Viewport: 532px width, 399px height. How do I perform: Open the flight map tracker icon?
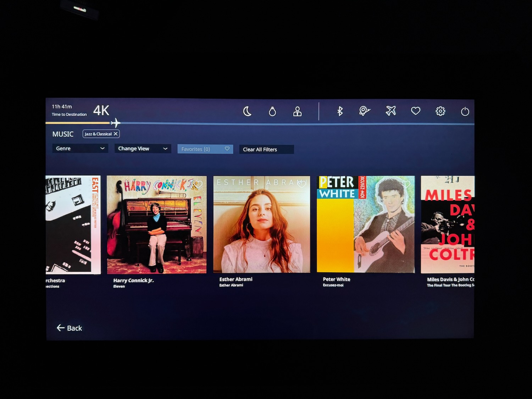click(x=365, y=111)
